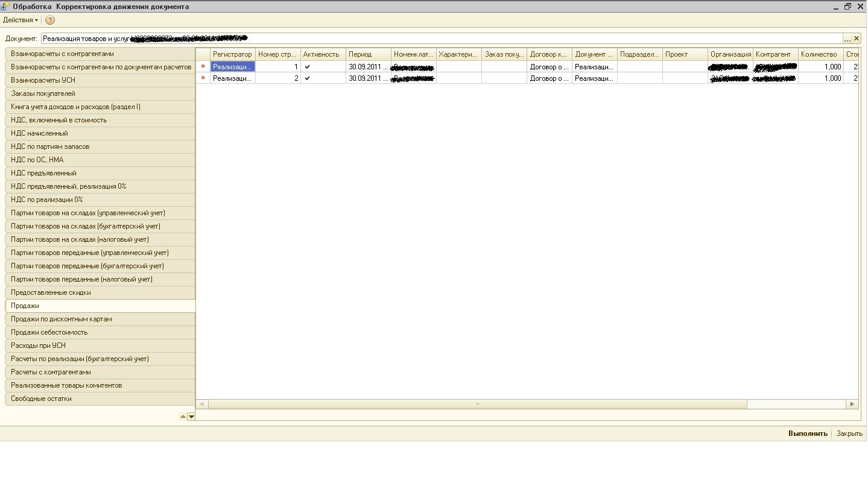Select НДС предъявленный, реализация 0% tab
This screenshot has height=498, width=868.
coord(100,186)
